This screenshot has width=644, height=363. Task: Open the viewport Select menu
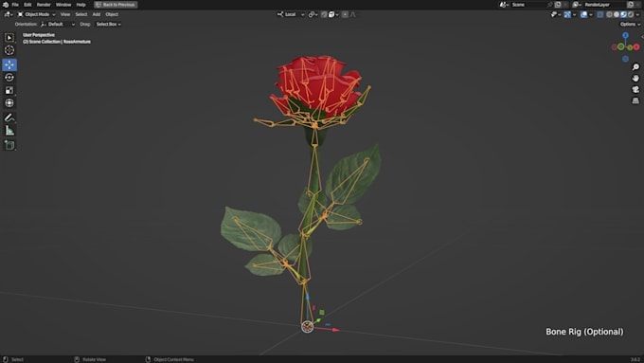pos(80,14)
